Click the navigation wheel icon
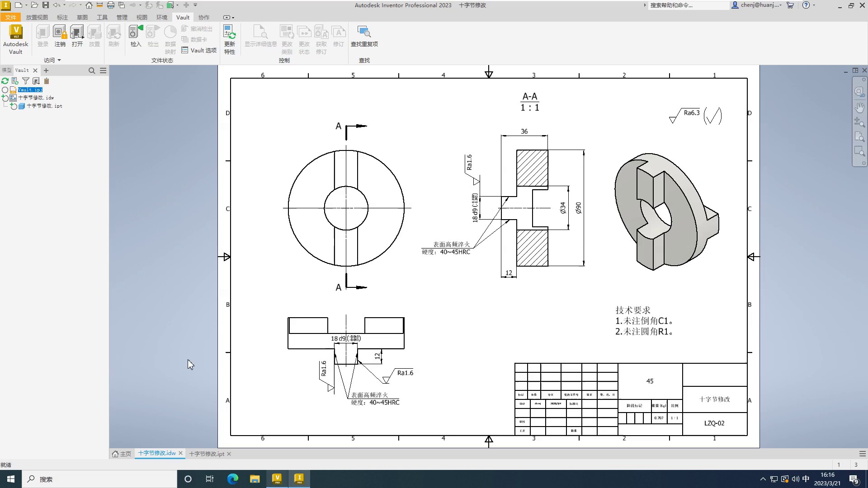The width and height of the screenshot is (868, 488). [x=859, y=92]
